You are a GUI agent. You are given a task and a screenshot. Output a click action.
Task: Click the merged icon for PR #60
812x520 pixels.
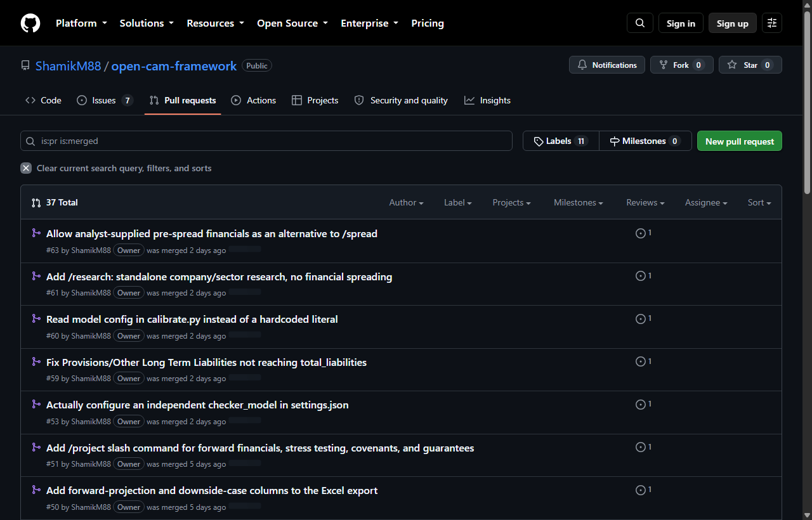click(x=36, y=318)
